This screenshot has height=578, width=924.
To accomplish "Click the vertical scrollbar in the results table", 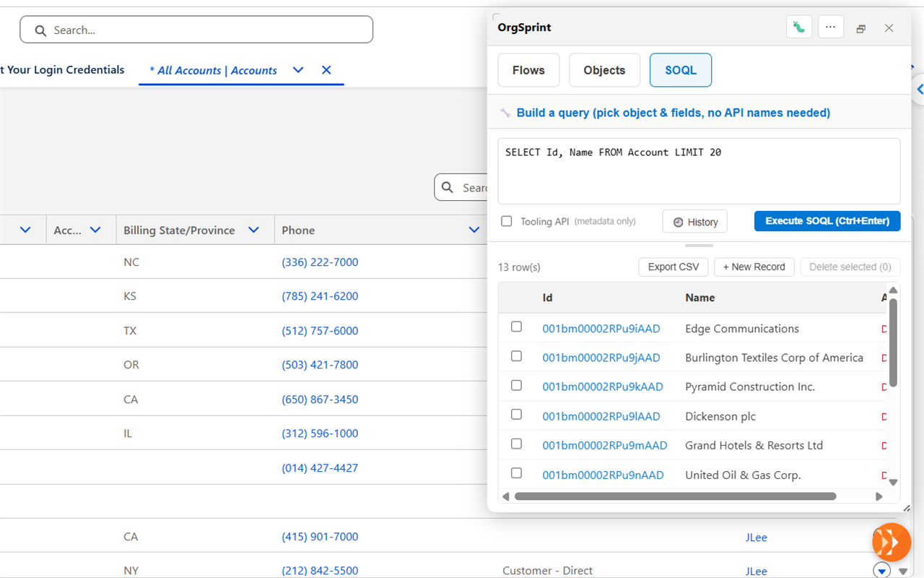I will pos(893,343).
